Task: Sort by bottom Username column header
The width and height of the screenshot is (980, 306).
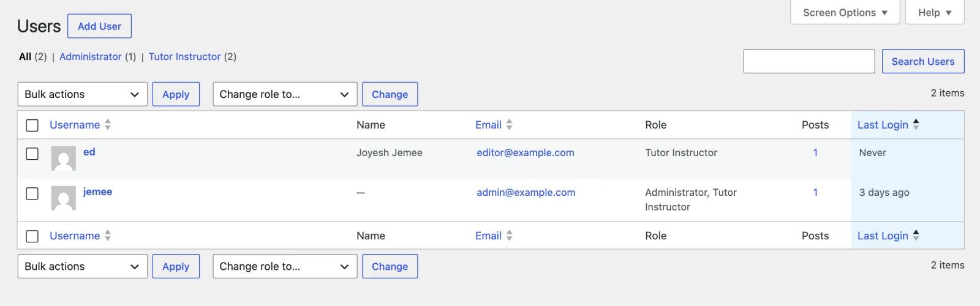Action: pyautogui.click(x=75, y=236)
